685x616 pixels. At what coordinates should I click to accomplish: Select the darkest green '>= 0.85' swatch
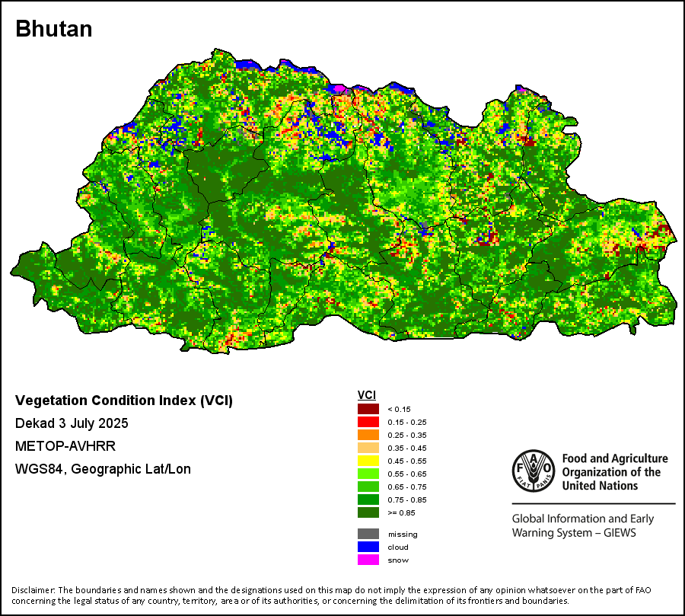pyautogui.click(x=368, y=513)
